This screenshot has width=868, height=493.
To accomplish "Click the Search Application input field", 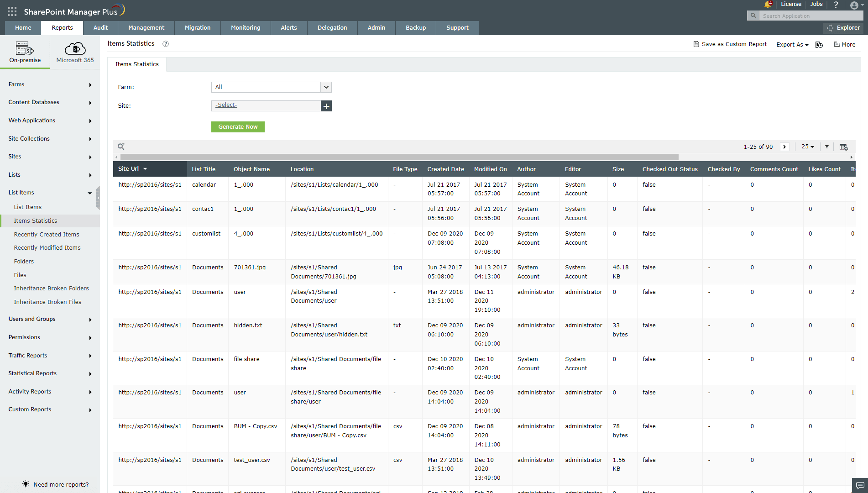I will pyautogui.click(x=811, y=16).
